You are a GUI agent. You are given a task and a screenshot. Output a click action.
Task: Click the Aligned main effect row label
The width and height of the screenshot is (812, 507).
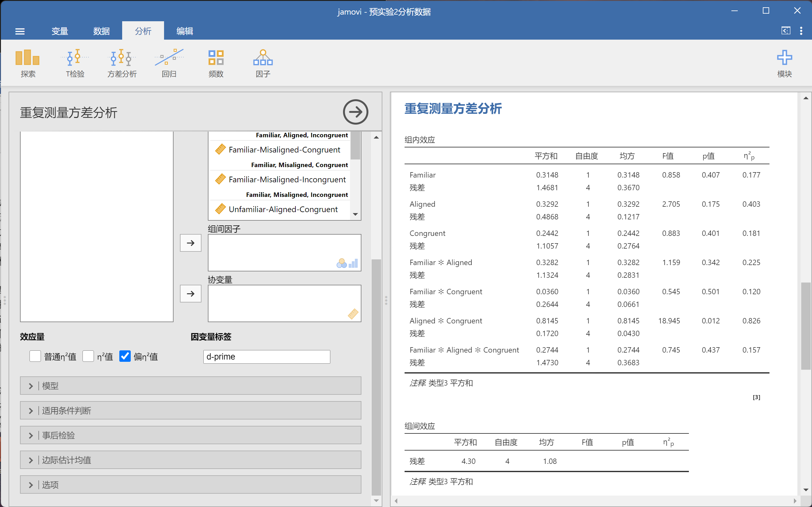pyautogui.click(x=422, y=204)
